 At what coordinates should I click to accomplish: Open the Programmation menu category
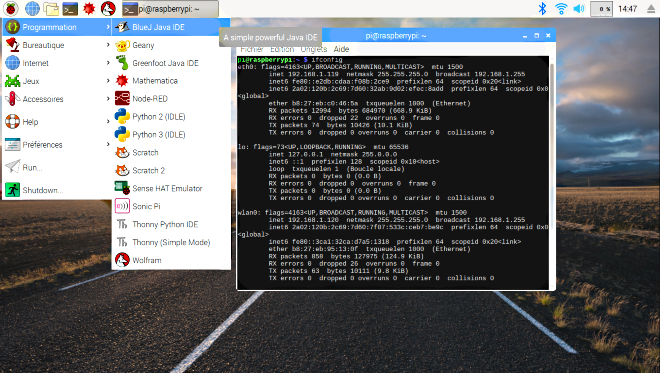(x=57, y=27)
